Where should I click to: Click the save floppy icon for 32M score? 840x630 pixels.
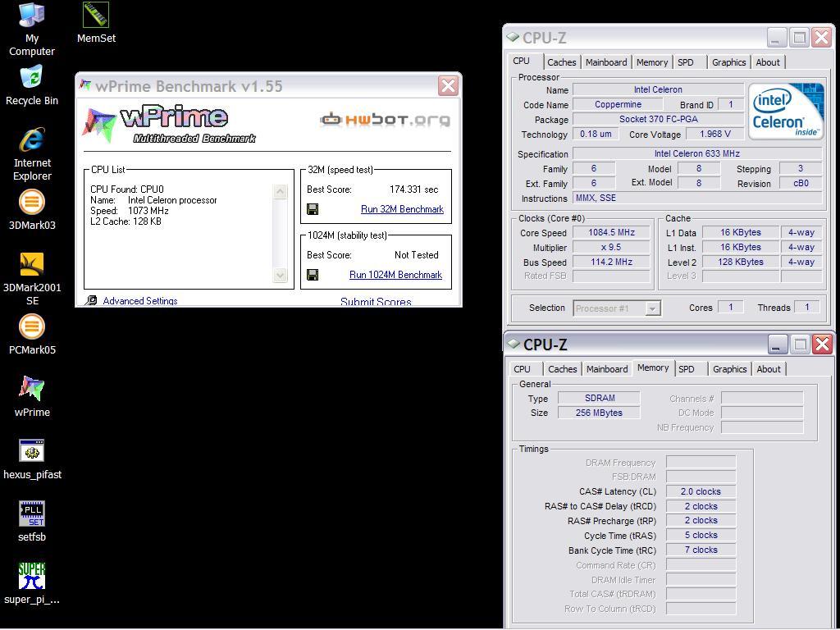[x=313, y=209]
